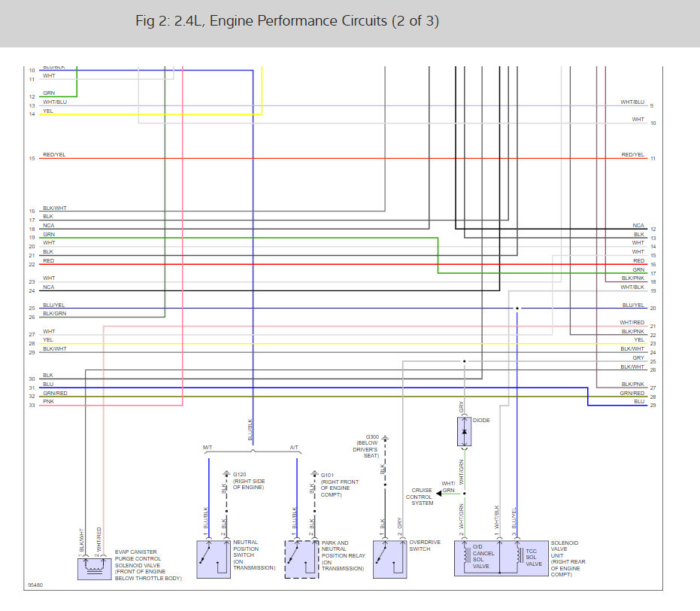Click 'BLU' label at right pin 29

(639, 402)
